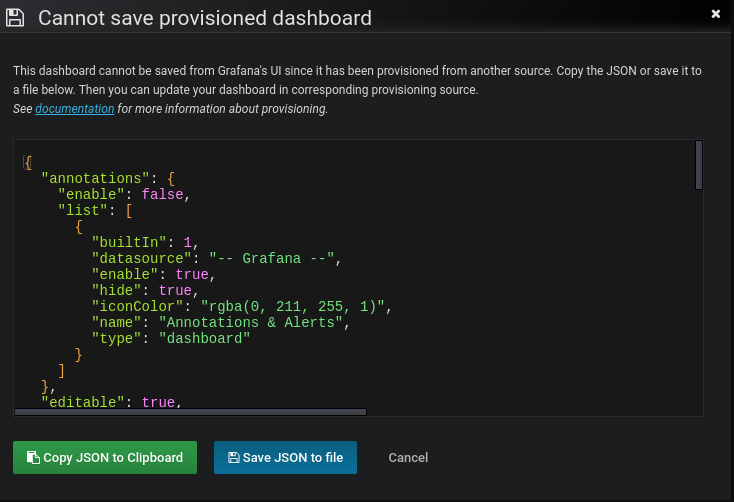Close the provisioned dashboard dialog
Screen dimensions: 734x502
(715, 14)
